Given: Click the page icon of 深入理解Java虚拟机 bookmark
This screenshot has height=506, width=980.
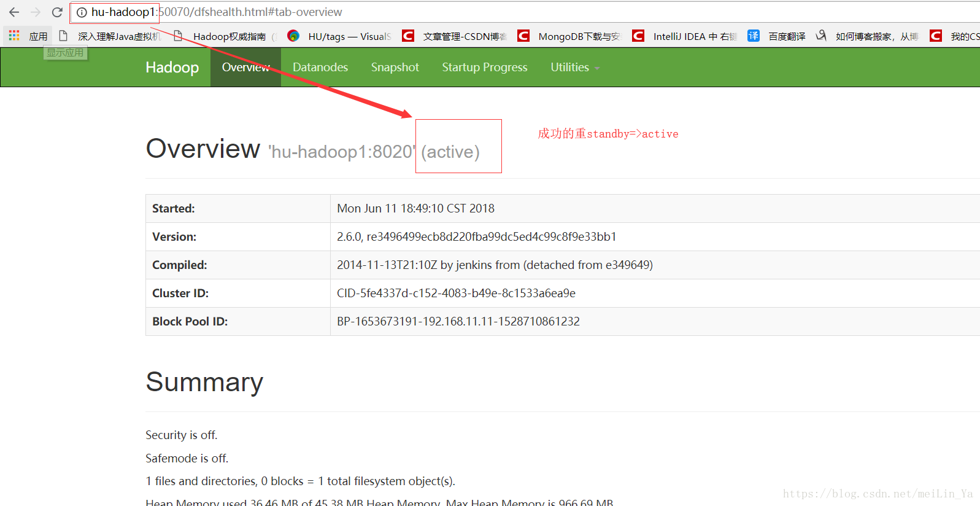Looking at the screenshot, I should coord(63,36).
